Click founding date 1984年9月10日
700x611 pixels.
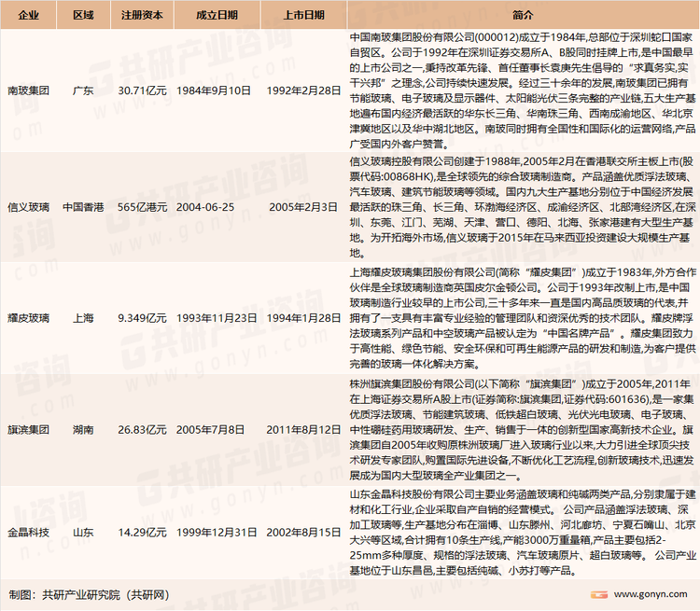click(214, 90)
